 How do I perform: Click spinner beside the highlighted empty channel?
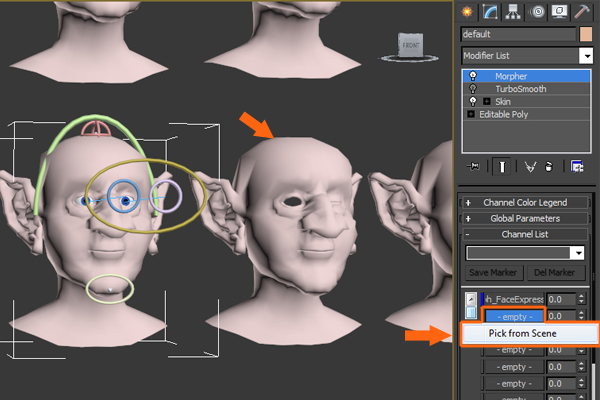pos(581,316)
